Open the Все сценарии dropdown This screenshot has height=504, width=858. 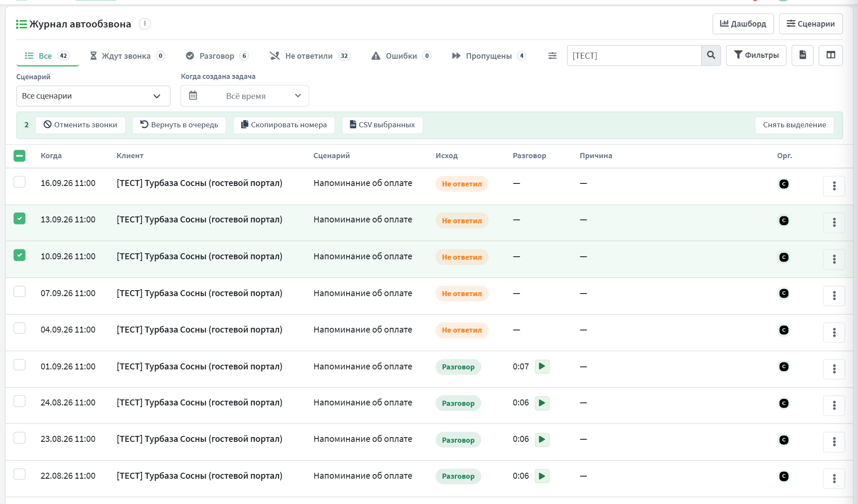(93, 96)
